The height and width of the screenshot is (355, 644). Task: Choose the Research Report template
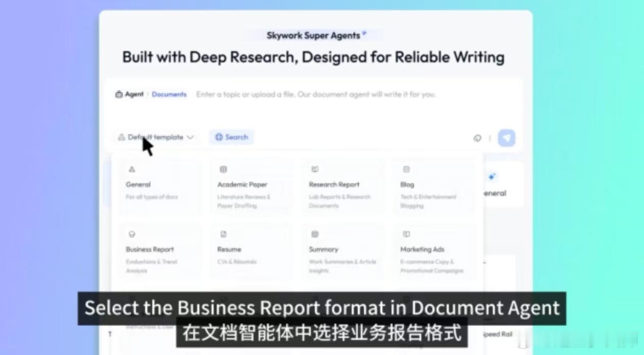(343, 186)
